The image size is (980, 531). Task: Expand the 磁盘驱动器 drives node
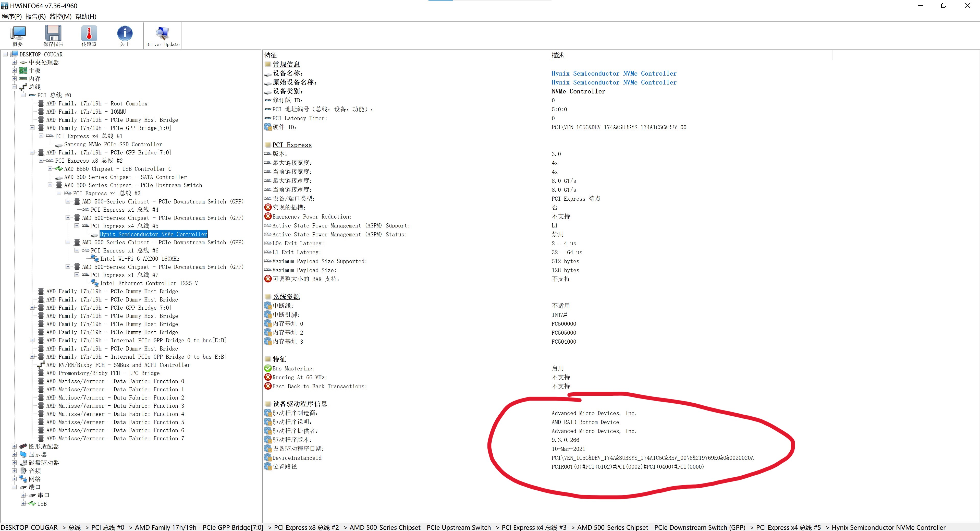coord(14,463)
